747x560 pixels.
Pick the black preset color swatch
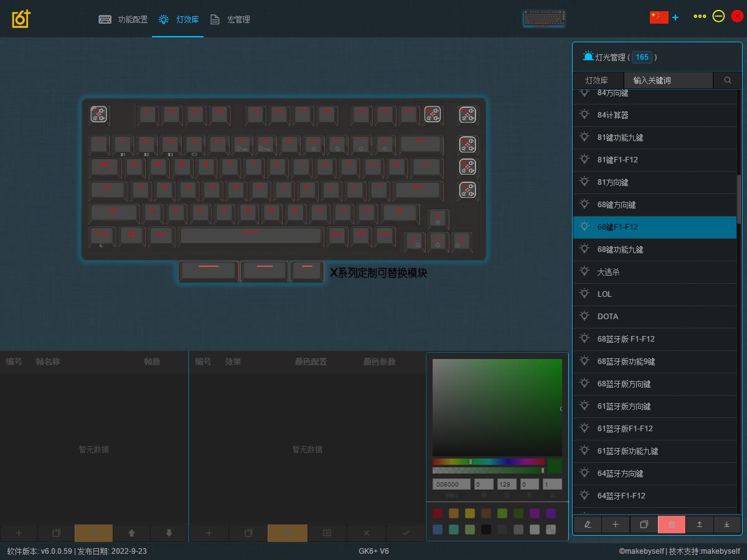click(x=486, y=530)
